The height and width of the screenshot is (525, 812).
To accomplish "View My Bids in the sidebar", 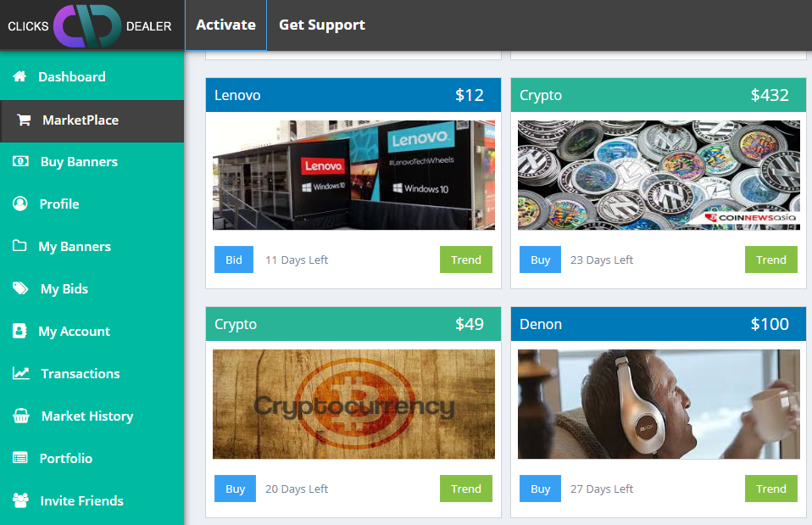I will coord(92,288).
